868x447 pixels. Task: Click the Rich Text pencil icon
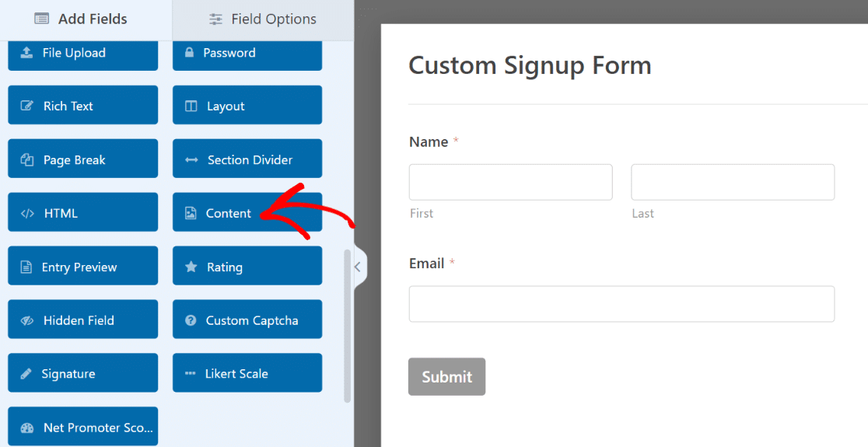coord(27,107)
